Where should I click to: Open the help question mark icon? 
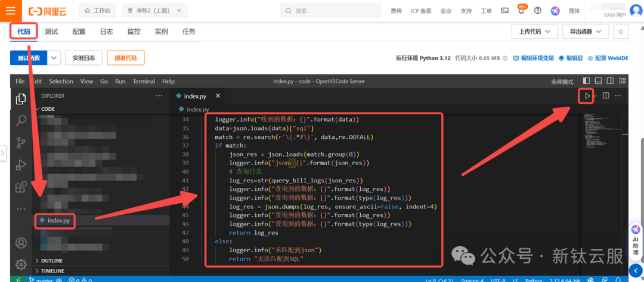pyautogui.click(x=538, y=11)
